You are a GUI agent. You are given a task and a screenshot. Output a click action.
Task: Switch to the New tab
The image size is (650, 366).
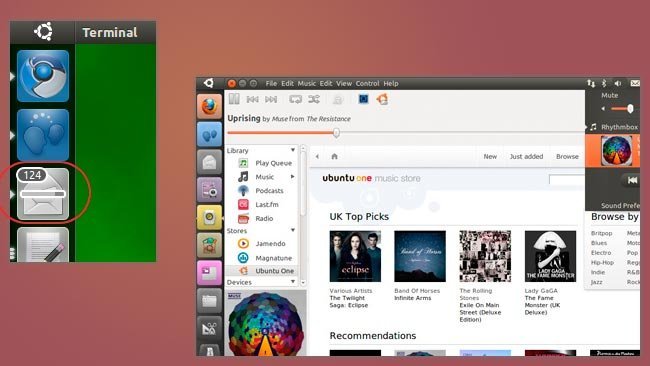click(490, 156)
